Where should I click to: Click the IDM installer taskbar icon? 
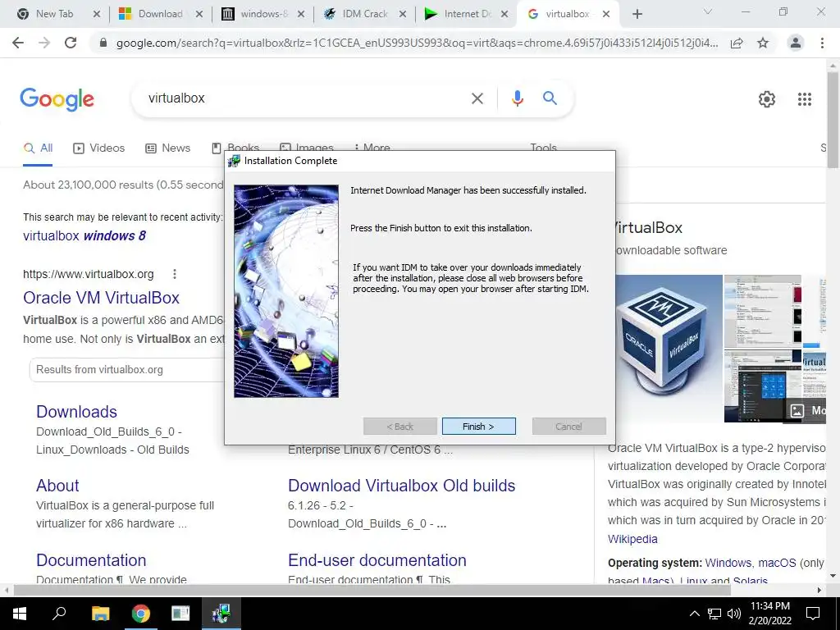[221, 614]
